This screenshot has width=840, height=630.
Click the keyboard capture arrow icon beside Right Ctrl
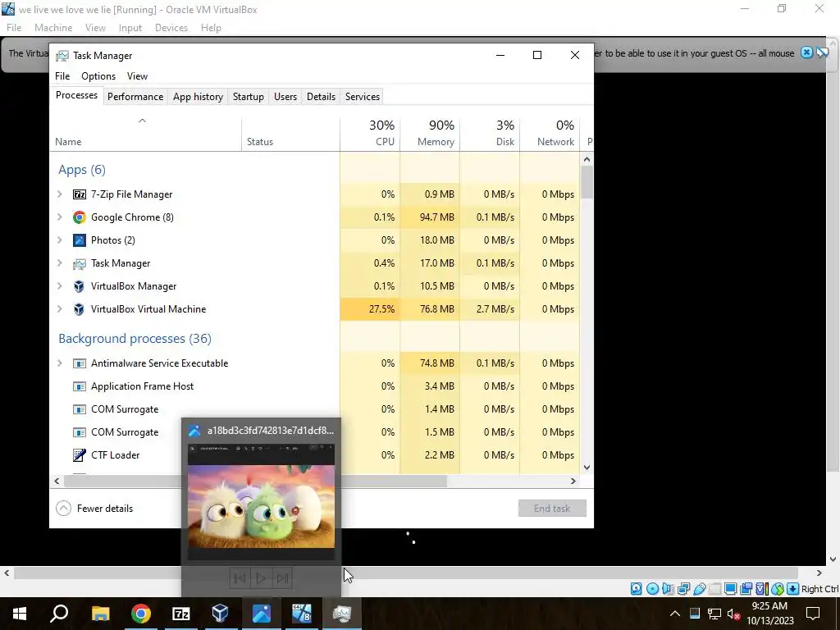(793, 589)
